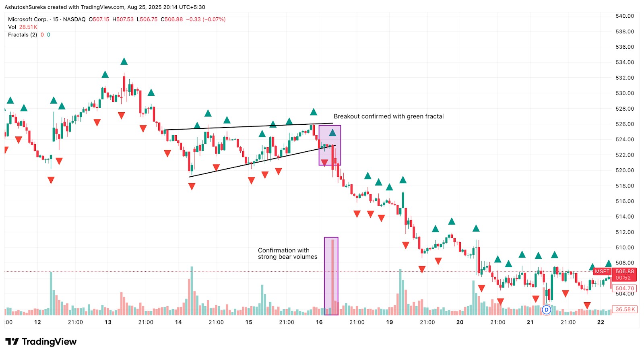This screenshot has height=355, width=644.
Task: Select the tall red volume bar in the purple box
Action: pos(333,277)
